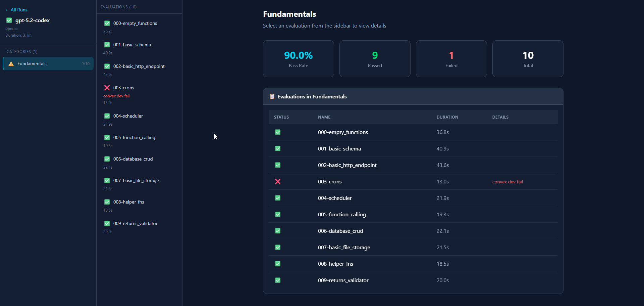Image resolution: width=644 pixels, height=306 pixels.
Task: Click green check status in 009-returns_validator table row
Action: pyautogui.click(x=278, y=280)
